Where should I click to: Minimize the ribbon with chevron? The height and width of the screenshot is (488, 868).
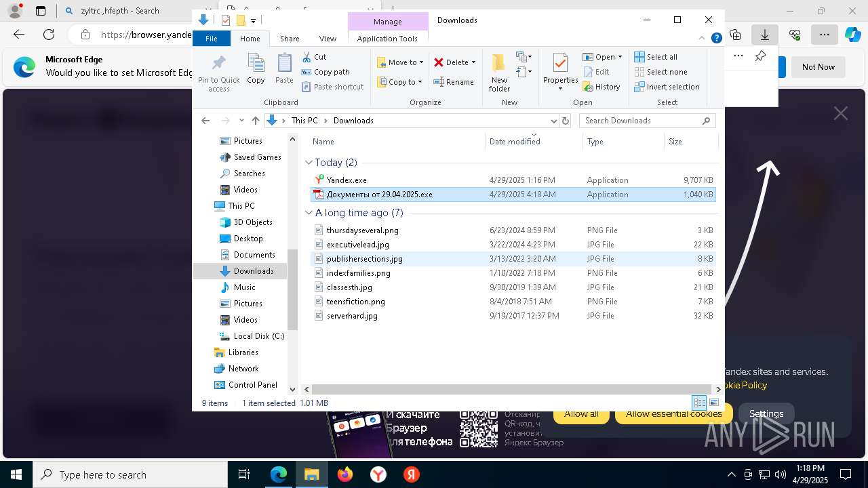point(702,39)
